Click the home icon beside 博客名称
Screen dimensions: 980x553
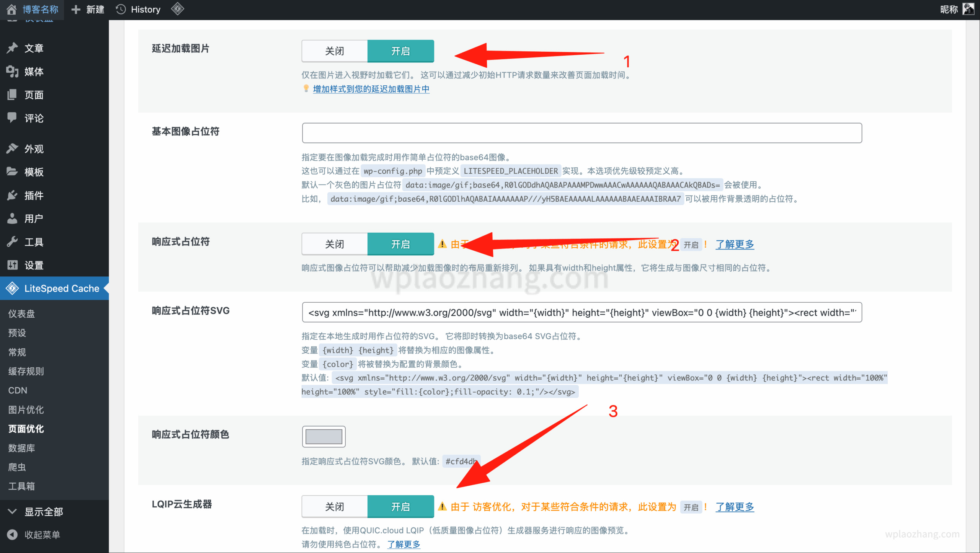[11, 9]
